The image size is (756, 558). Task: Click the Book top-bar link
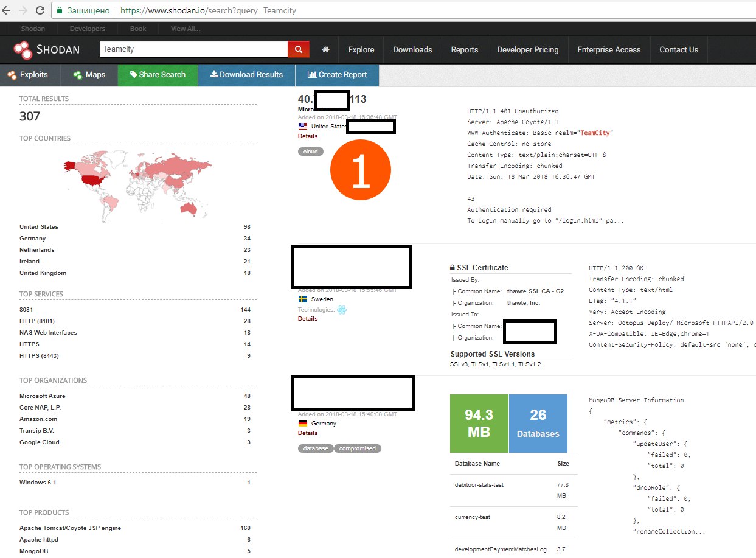[138, 29]
